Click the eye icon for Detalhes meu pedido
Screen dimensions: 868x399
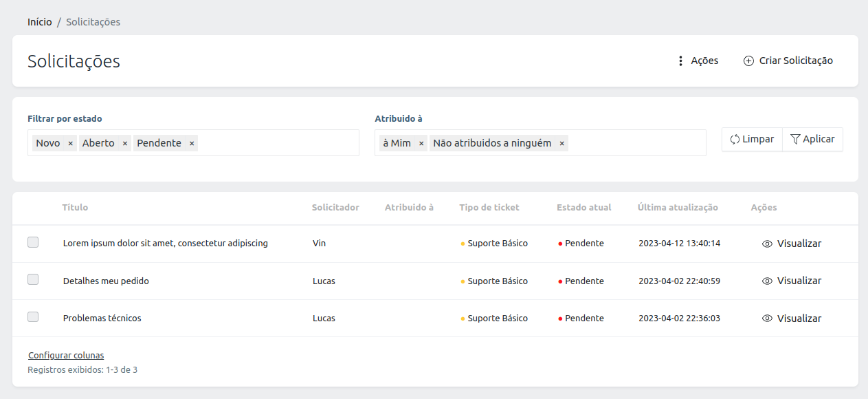point(768,281)
